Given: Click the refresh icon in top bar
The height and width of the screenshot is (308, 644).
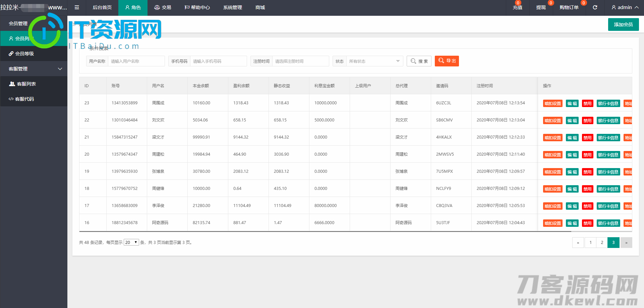Looking at the screenshot, I should pos(595,7).
